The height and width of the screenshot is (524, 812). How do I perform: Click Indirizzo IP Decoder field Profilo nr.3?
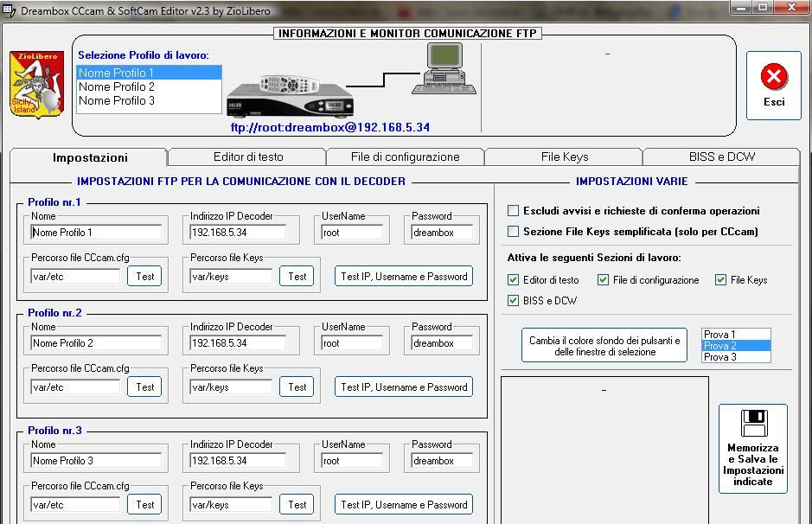pyautogui.click(x=238, y=461)
